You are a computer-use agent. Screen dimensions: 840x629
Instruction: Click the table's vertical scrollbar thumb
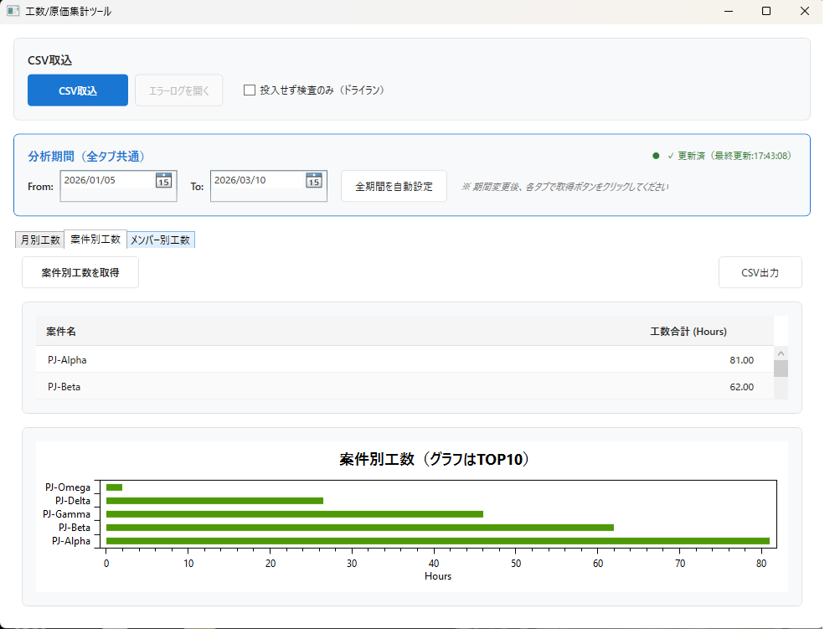point(781,369)
